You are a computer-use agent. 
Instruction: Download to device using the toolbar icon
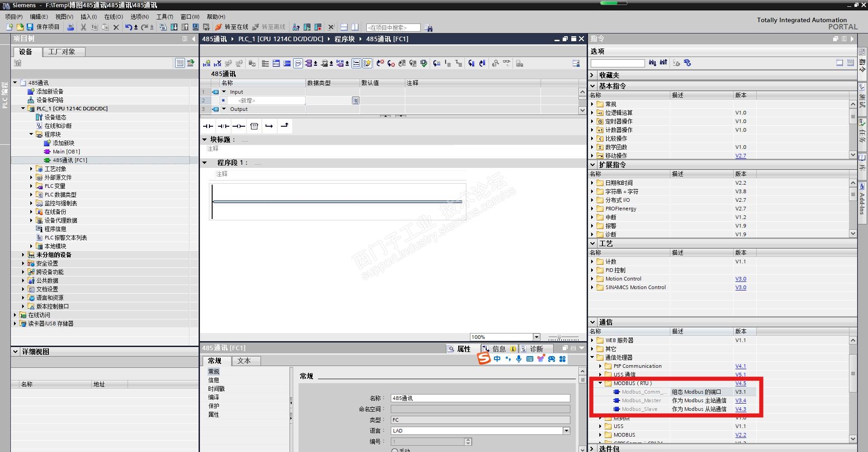(x=174, y=27)
